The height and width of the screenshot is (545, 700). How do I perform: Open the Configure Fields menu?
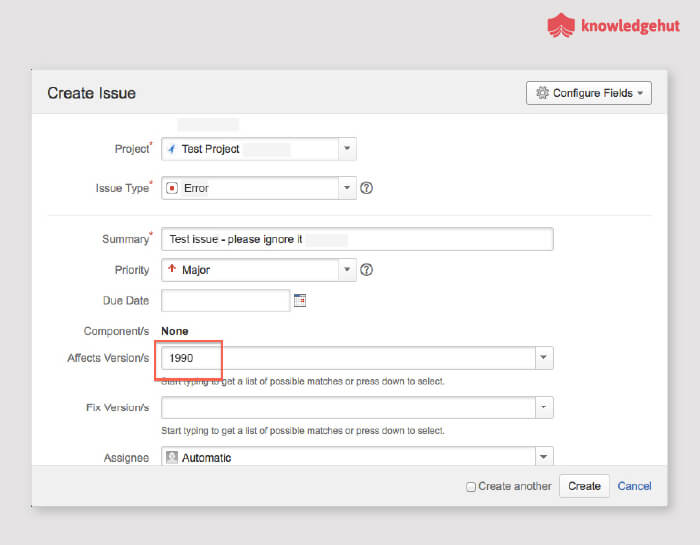coord(588,93)
